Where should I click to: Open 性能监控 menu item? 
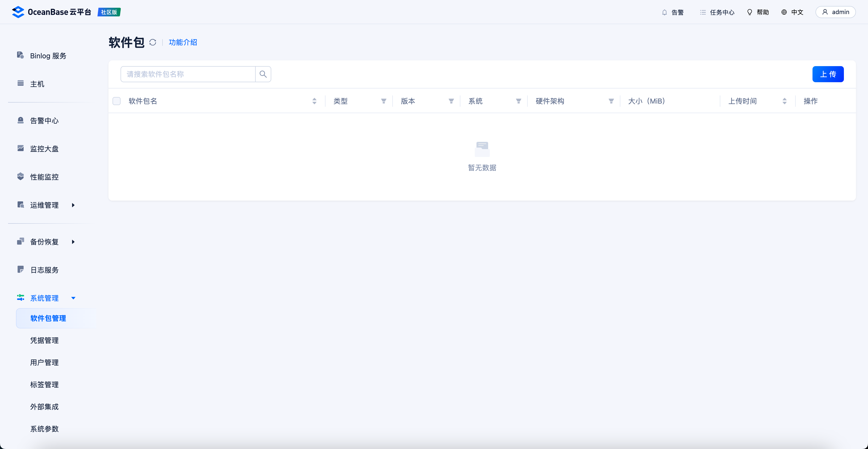[44, 177]
